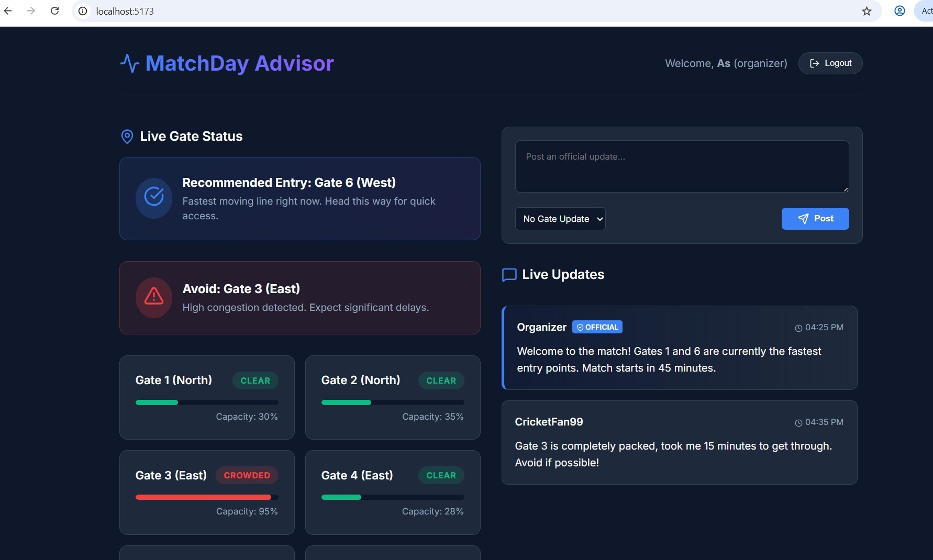Click the CricketFan99 author name
Image resolution: width=933 pixels, height=560 pixels.
tap(549, 422)
